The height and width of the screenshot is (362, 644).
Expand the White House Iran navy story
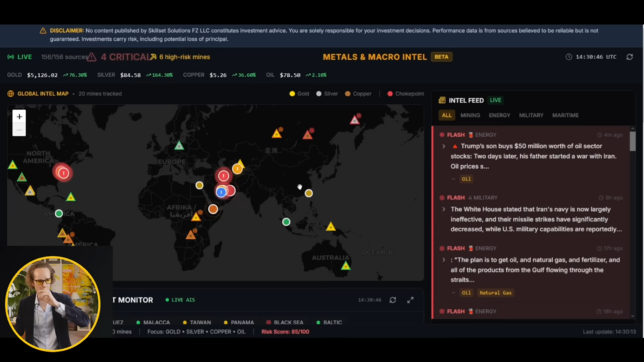pos(443,209)
